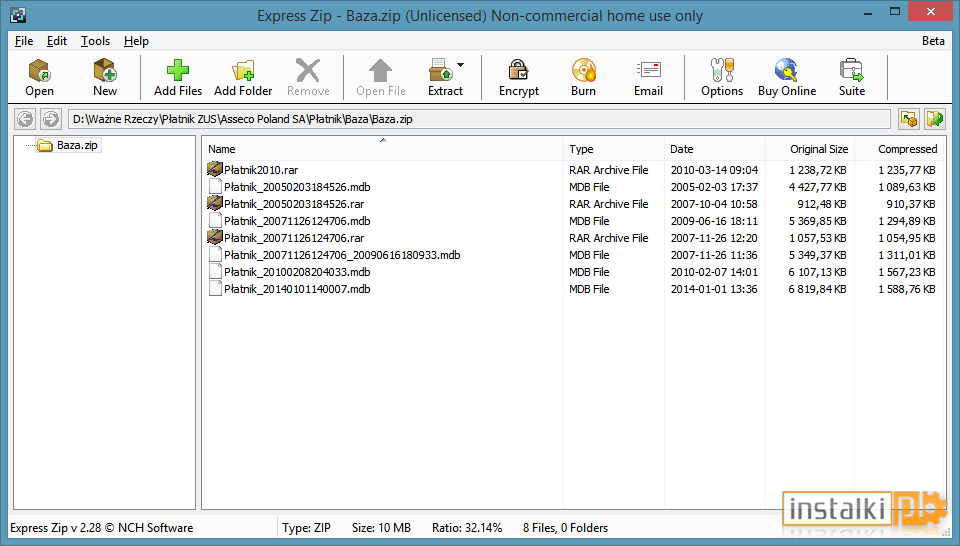Click the Express Zip title bar app icon

[18, 15]
